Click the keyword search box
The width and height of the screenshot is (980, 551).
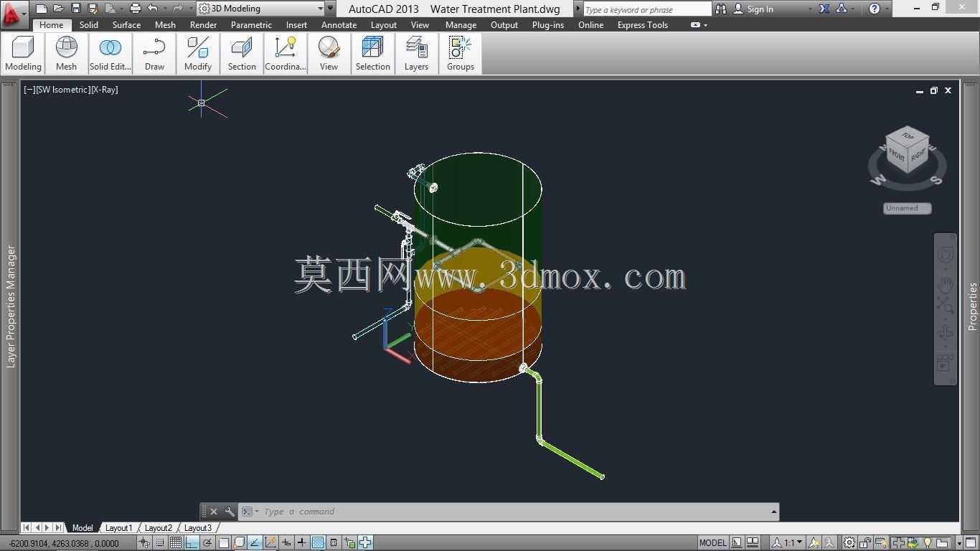pos(647,9)
